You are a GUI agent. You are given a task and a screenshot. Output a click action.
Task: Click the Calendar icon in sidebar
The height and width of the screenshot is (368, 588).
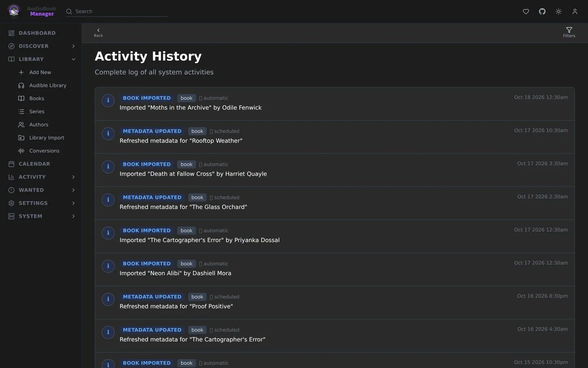point(11,164)
